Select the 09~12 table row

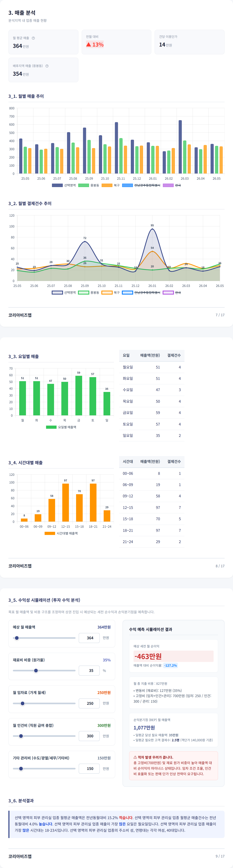click(x=152, y=496)
